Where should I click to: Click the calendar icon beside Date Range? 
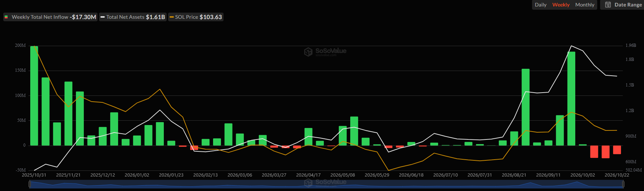pos(608,5)
